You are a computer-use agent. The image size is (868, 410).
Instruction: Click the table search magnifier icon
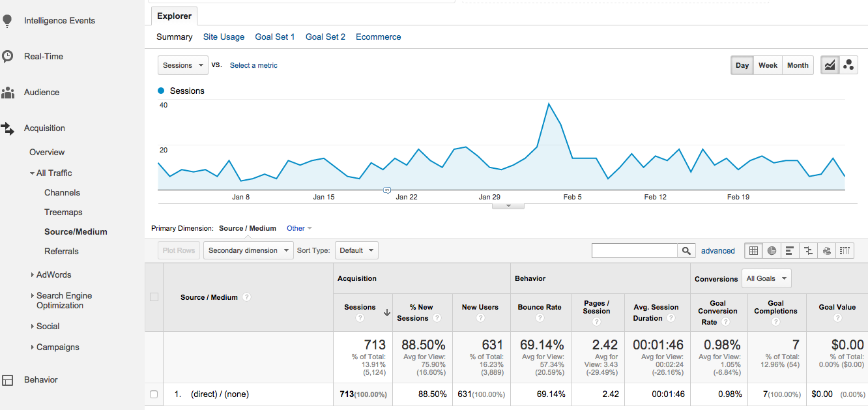pyautogui.click(x=686, y=251)
